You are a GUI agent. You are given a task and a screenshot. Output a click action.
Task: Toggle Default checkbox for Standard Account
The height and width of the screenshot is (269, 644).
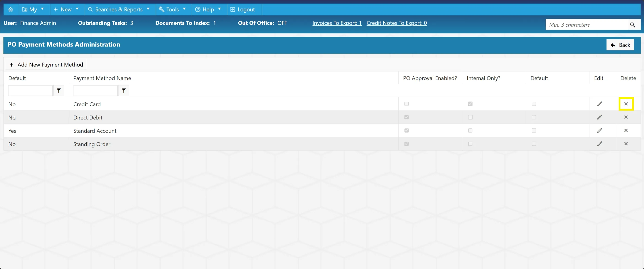534,131
